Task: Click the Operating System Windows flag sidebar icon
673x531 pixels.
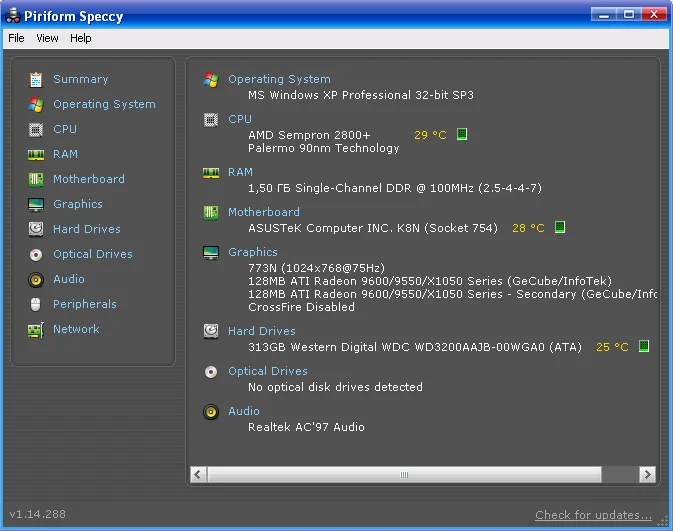Action: coord(36,105)
